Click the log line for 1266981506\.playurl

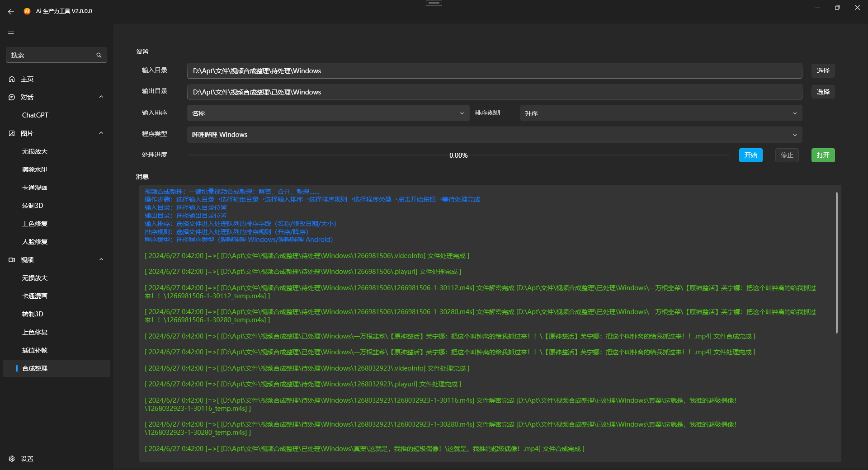pyautogui.click(x=303, y=272)
